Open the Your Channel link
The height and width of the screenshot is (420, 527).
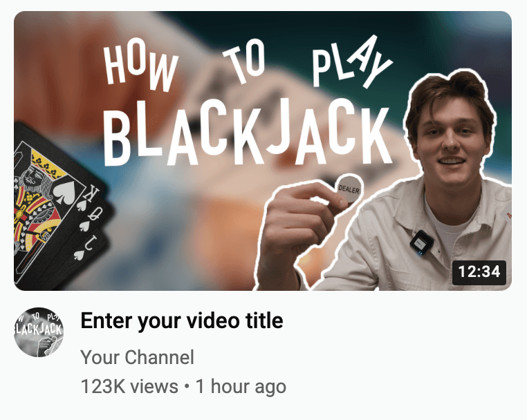[x=137, y=357]
